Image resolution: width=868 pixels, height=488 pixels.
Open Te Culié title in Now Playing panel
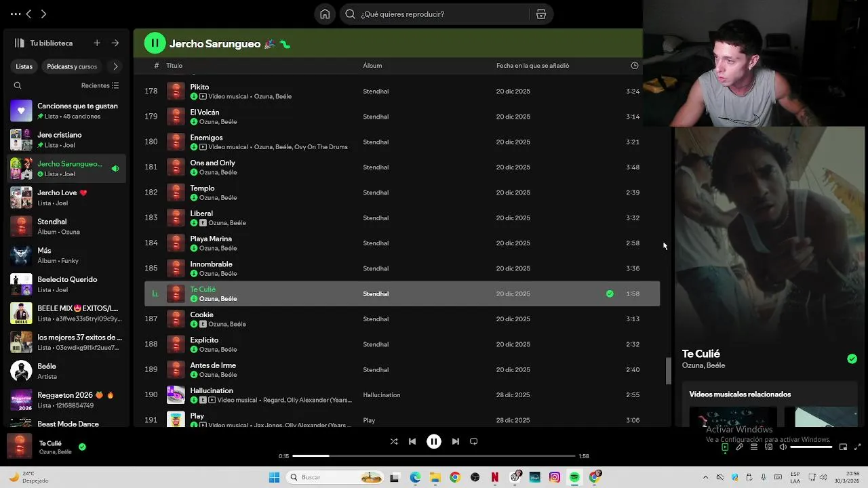tap(701, 354)
